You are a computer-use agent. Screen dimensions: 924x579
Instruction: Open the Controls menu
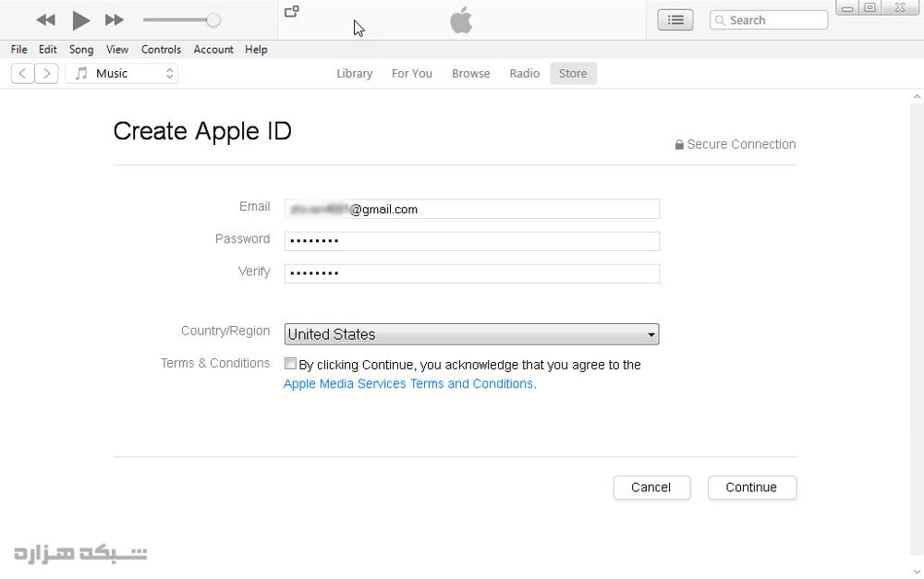pos(161,50)
